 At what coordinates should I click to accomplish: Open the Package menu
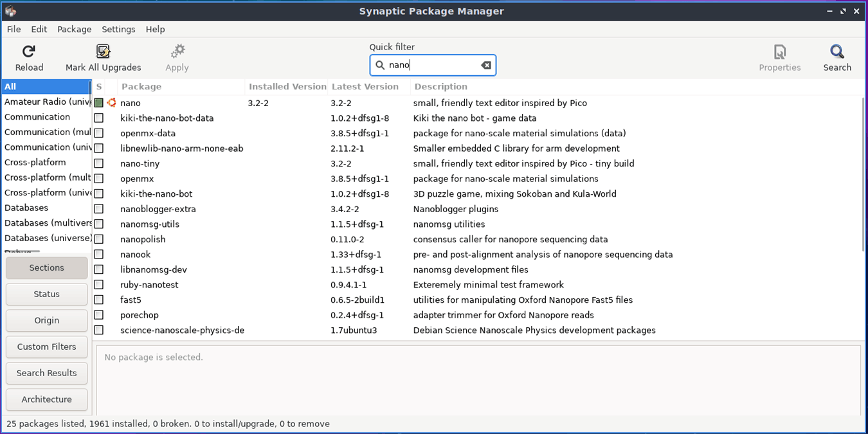[74, 29]
